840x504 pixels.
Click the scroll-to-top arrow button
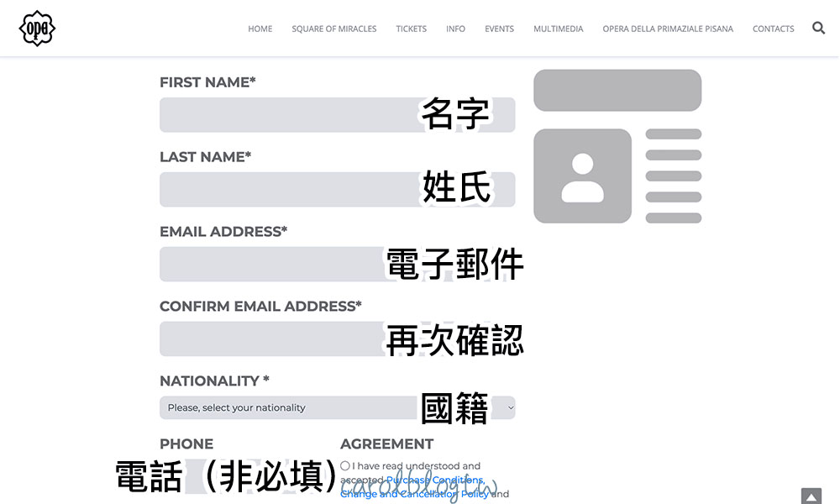tap(811, 496)
